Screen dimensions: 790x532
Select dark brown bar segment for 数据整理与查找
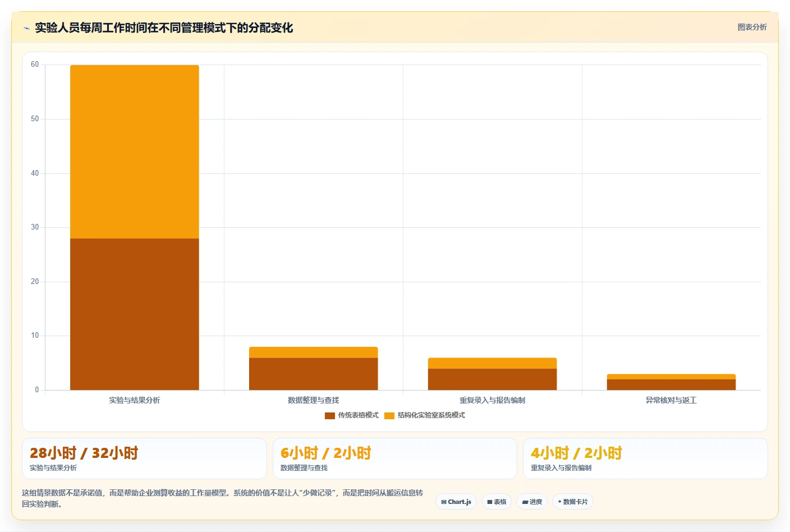pos(314,374)
